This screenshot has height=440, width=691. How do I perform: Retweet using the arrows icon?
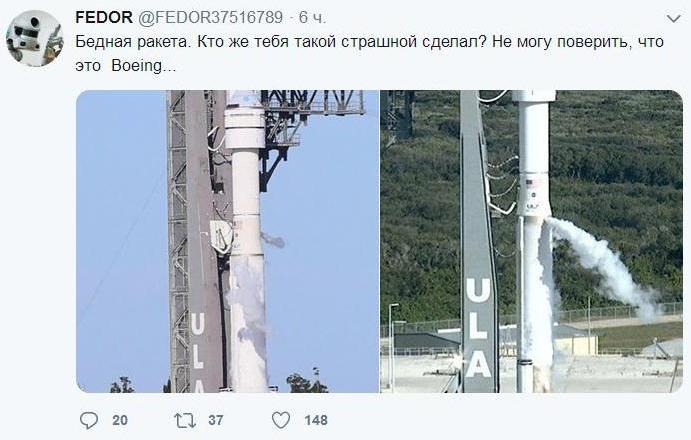tap(185, 420)
